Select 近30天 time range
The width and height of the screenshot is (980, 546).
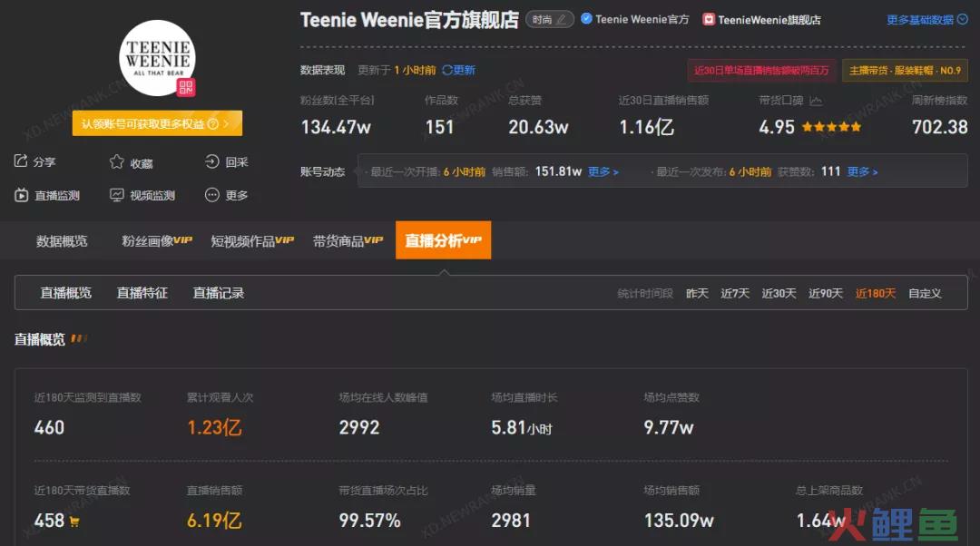(779, 294)
